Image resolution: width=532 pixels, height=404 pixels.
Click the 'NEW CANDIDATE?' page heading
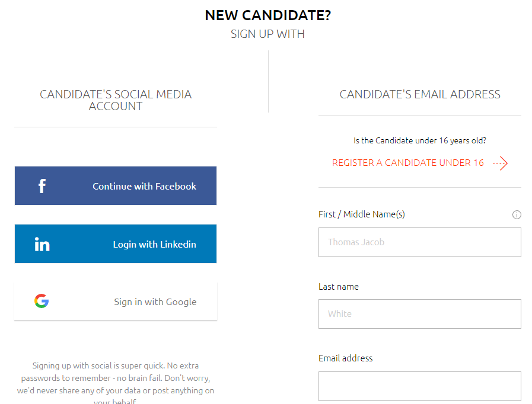pyautogui.click(x=267, y=15)
